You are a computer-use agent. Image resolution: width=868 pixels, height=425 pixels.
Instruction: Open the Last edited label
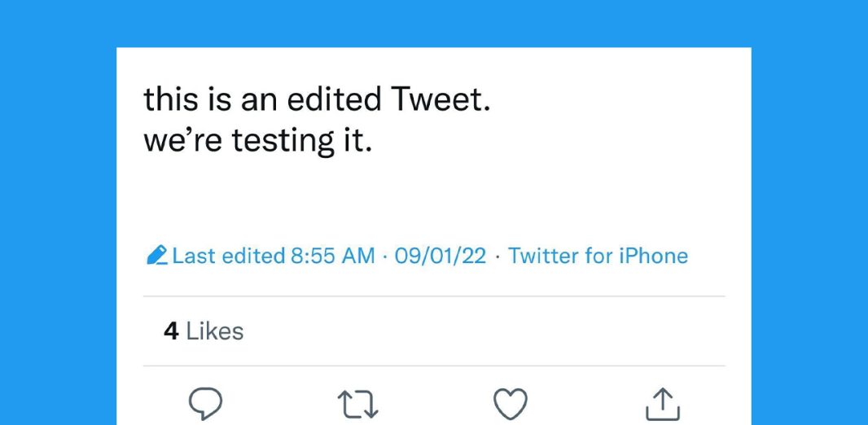coord(228,256)
